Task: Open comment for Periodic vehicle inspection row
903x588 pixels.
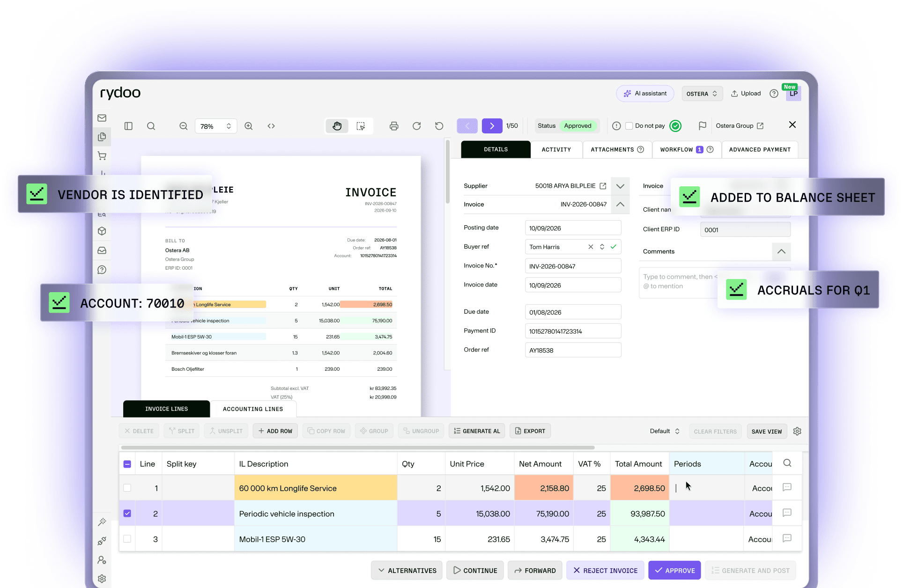Action: click(x=787, y=513)
